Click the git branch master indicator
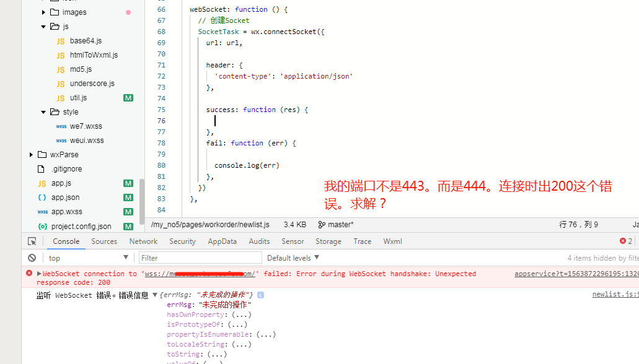Viewport: 639px width, 364px height. (336, 225)
